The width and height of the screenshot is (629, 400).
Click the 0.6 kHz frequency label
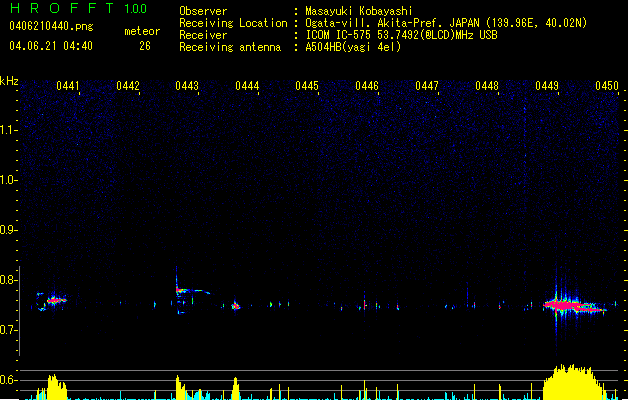[x=8, y=380]
